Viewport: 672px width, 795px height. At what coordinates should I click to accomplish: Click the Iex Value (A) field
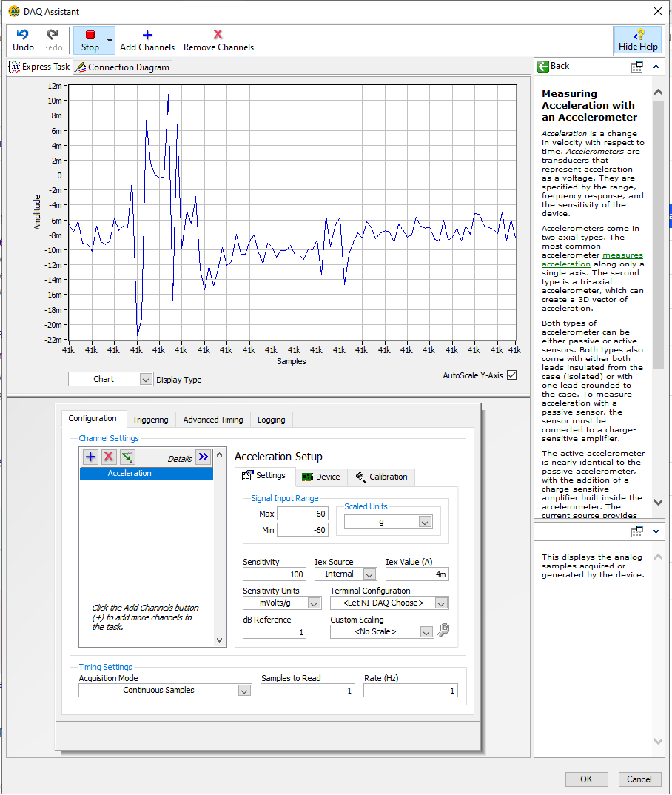(417, 574)
